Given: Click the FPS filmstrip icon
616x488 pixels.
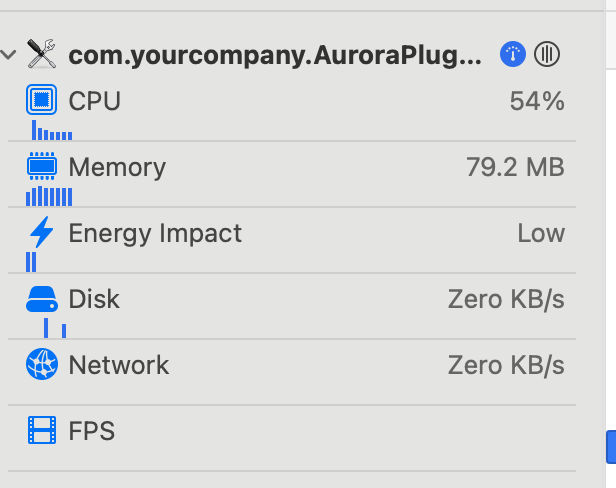Looking at the screenshot, I should click(42, 432).
